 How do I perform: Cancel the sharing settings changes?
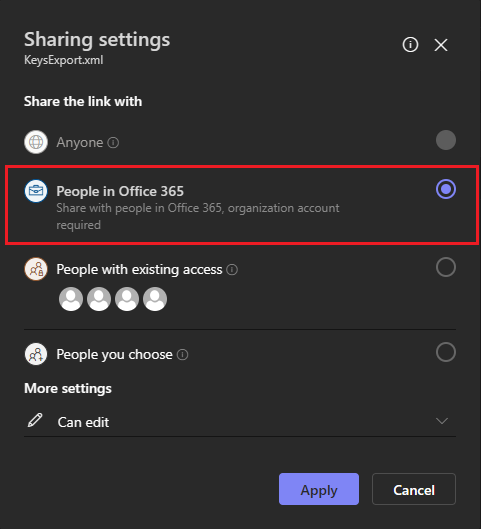click(x=414, y=489)
